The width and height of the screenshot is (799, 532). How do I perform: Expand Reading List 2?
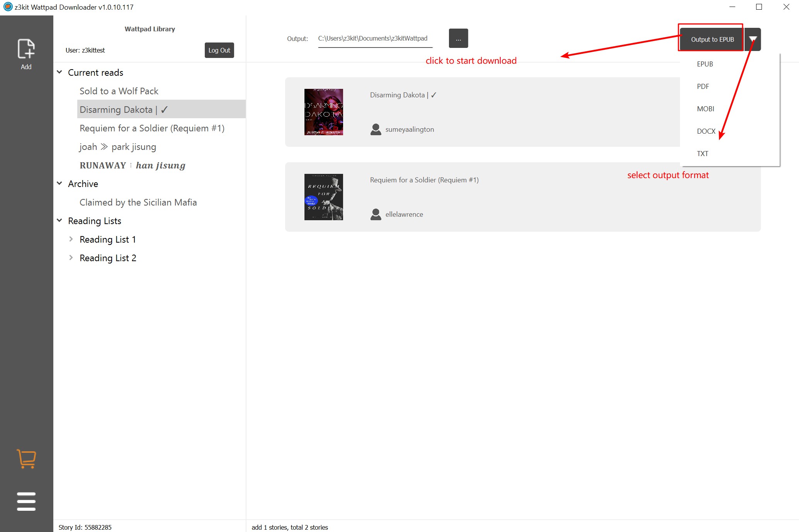71,258
